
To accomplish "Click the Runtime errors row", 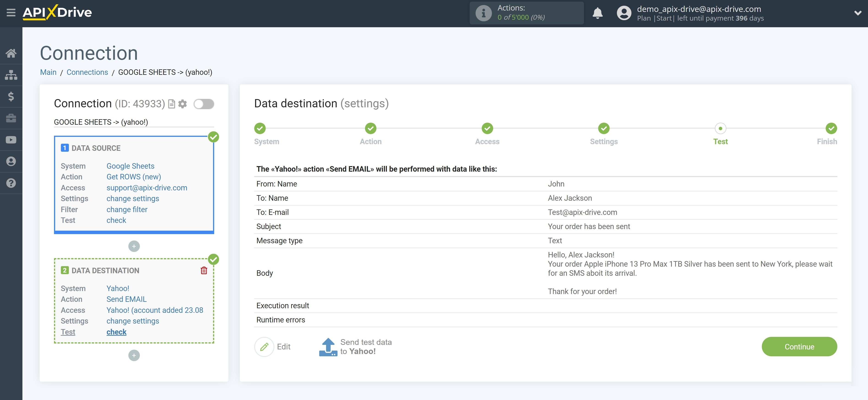I will tap(546, 320).
